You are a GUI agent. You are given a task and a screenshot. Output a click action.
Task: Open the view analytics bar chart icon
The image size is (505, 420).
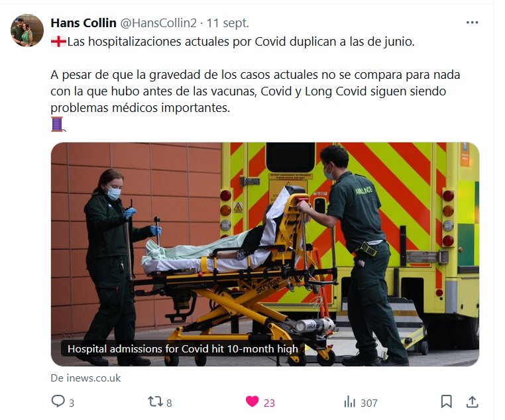[349, 401]
